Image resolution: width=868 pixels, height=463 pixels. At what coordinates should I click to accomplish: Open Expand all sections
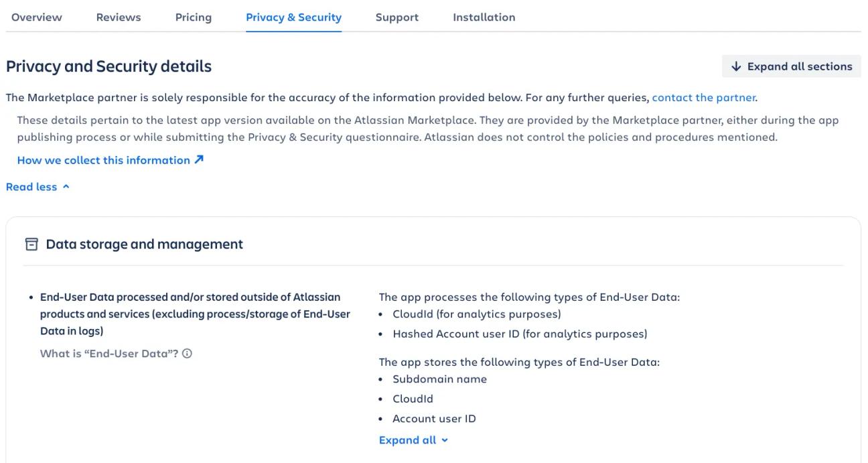[791, 66]
